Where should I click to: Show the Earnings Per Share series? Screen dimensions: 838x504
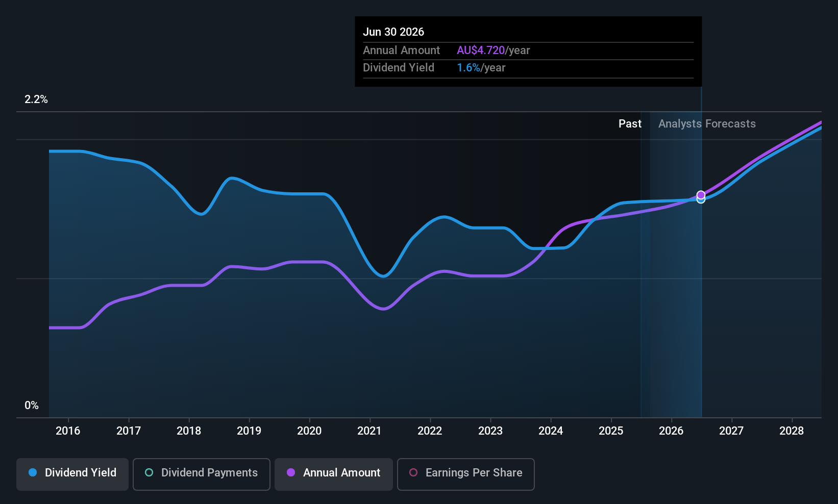point(465,473)
